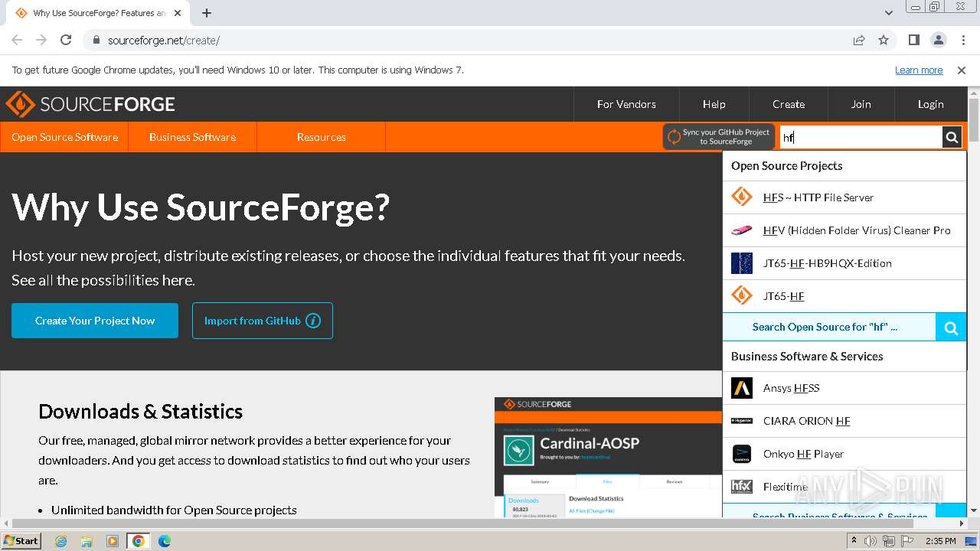
Task: Click the address bar URL
Action: pyautogui.click(x=164, y=41)
